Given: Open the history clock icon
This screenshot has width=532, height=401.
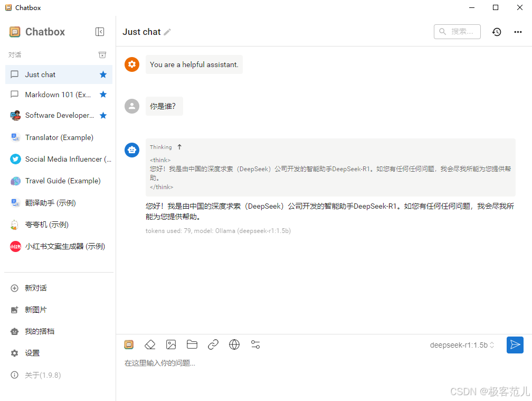Looking at the screenshot, I should coord(497,32).
